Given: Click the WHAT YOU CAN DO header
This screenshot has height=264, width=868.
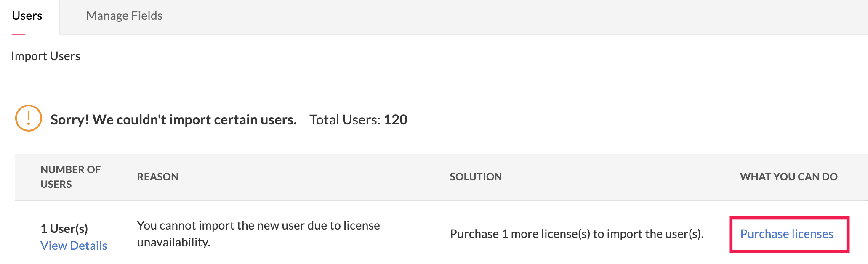Looking at the screenshot, I should point(788,177).
